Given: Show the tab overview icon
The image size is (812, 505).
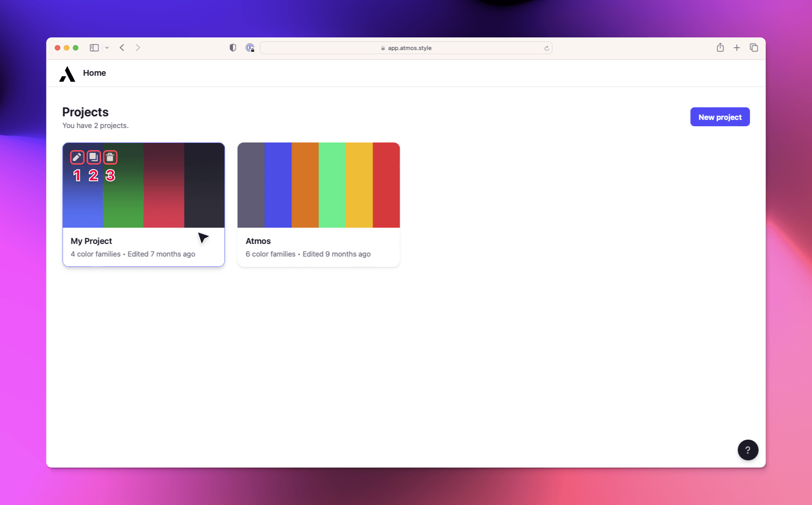Looking at the screenshot, I should (x=754, y=48).
